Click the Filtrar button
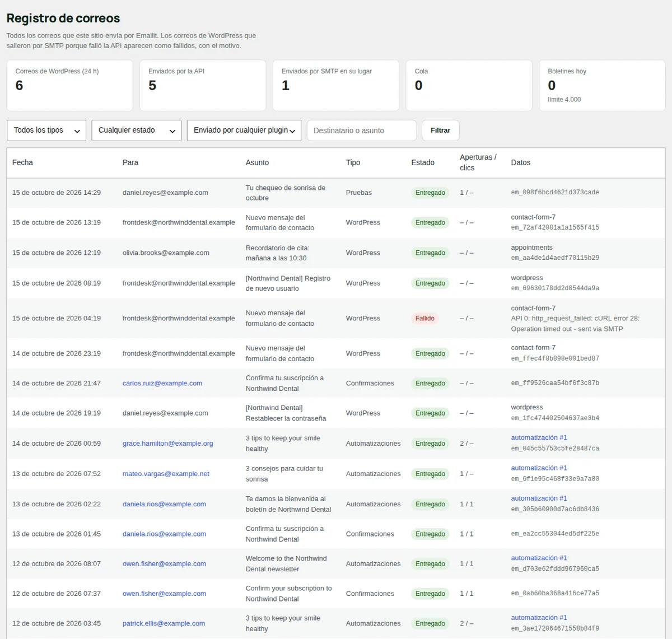This screenshot has height=639, width=672. click(440, 130)
